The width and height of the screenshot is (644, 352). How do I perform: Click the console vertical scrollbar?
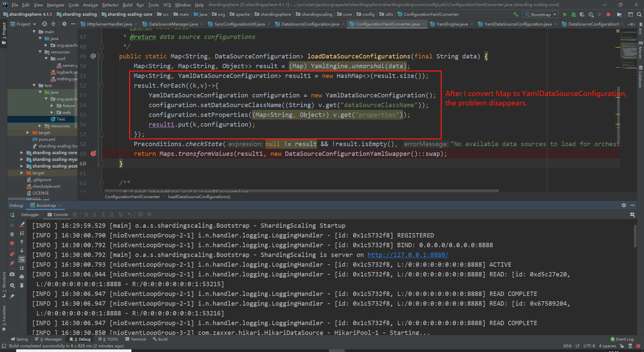pyautogui.click(x=635, y=236)
